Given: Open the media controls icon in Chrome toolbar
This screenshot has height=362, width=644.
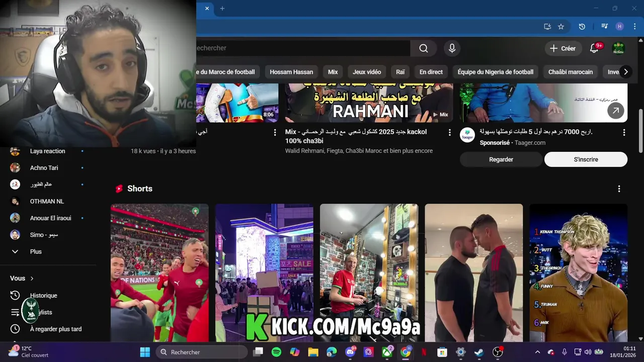Looking at the screenshot, I should click(605, 27).
